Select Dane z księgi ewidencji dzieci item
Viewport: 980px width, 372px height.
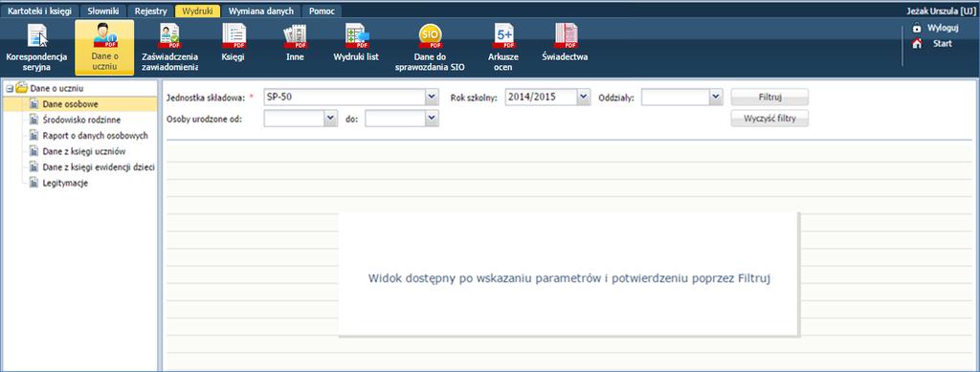(x=99, y=167)
